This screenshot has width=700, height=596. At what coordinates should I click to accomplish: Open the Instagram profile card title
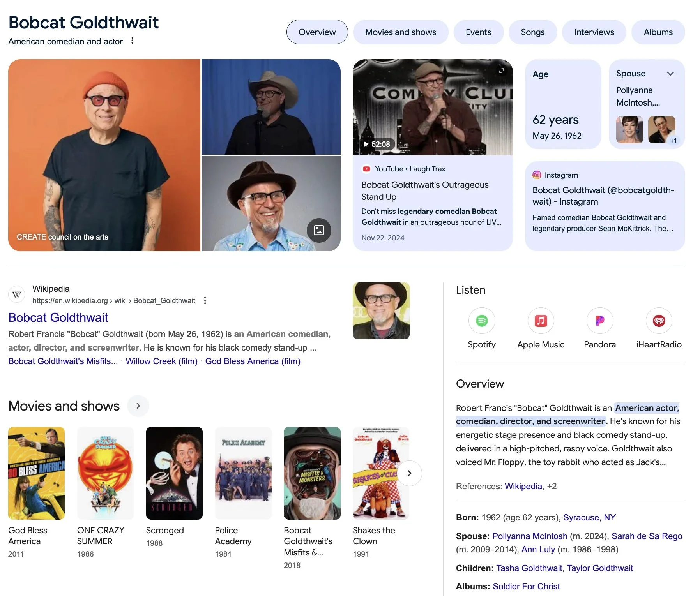click(603, 196)
